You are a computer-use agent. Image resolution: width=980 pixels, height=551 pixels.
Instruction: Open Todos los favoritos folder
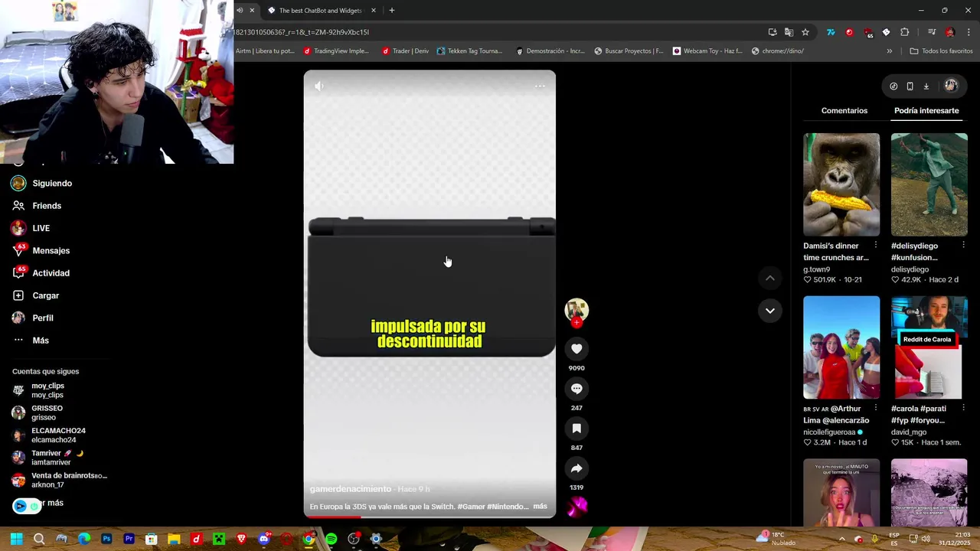coord(941,51)
